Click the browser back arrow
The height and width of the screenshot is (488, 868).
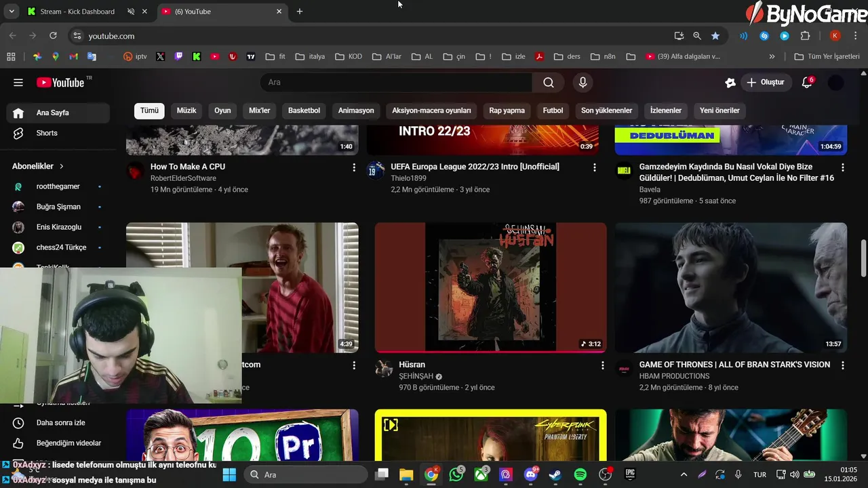[12, 35]
